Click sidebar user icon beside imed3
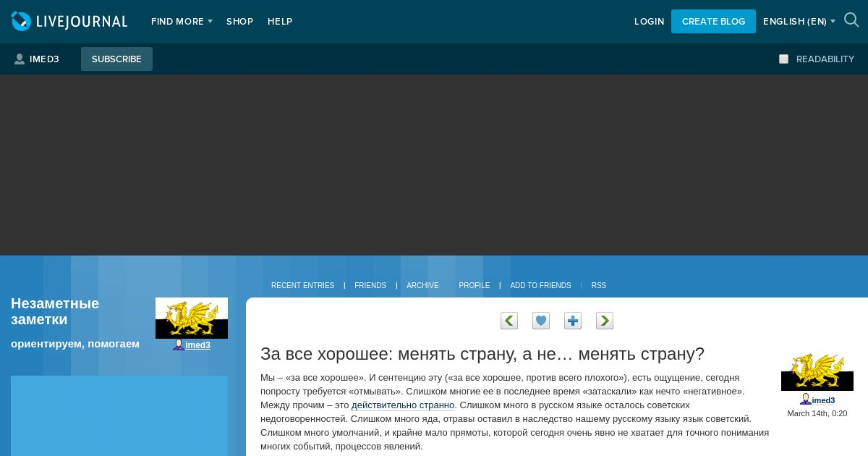The image size is (868, 456). (x=178, y=345)
